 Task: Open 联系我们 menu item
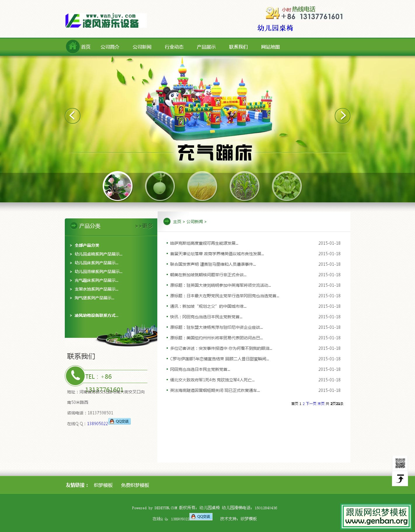[238, 47]
